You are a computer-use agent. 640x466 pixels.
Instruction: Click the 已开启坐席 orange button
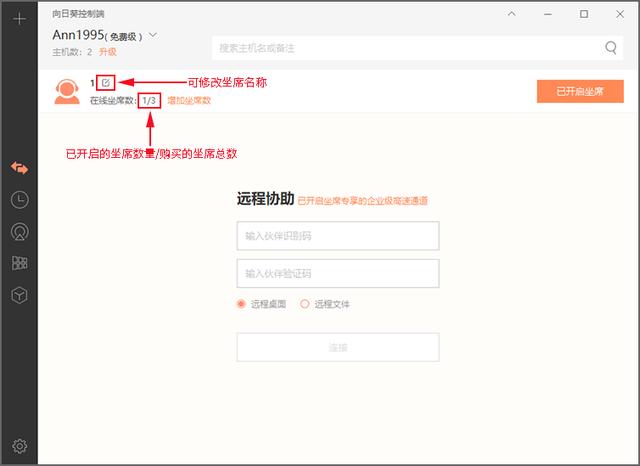(580, 91)
